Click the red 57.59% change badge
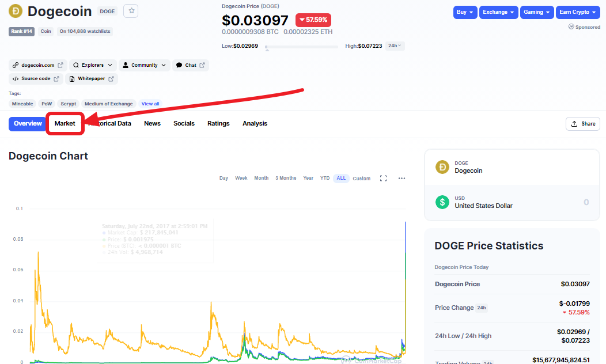This screenshot has height=364, width=606. (313, 20)
